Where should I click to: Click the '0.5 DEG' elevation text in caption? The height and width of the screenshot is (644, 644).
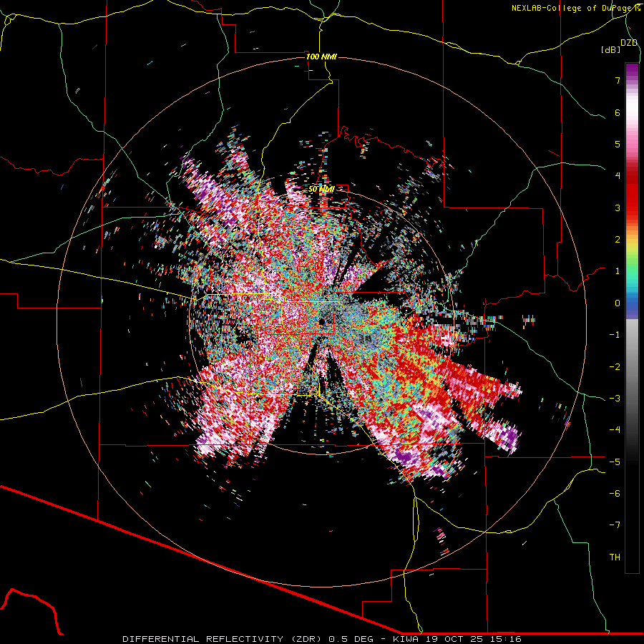coord(351,639)
